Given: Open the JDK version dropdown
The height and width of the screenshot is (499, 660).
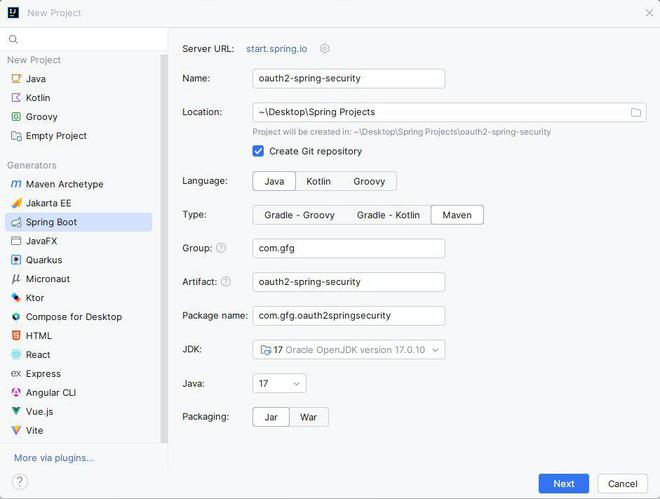Looking at the screenshot, I should (x=348, y=350).
